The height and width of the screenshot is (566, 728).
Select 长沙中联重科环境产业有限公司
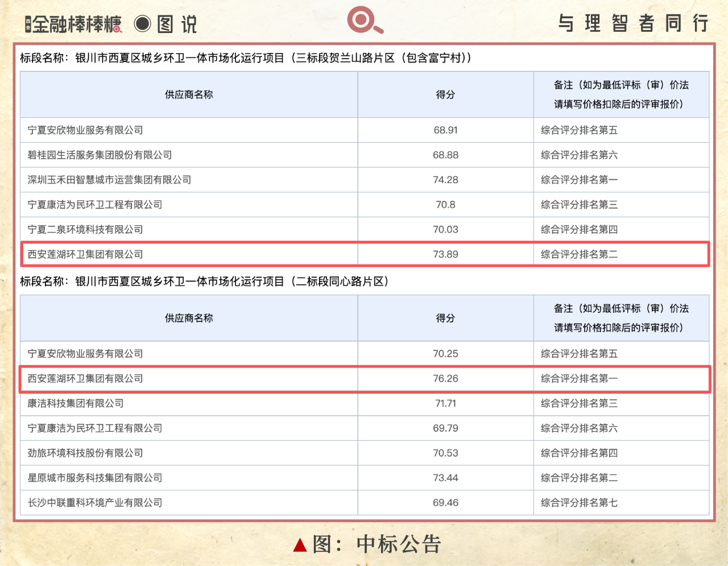click(x=95, y=503)
